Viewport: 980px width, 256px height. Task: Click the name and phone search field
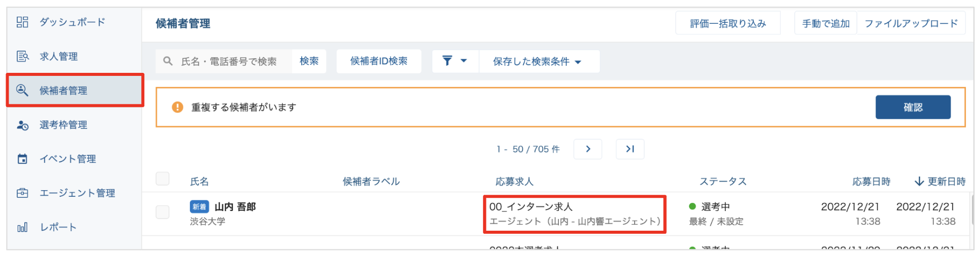tap(229, 61)
